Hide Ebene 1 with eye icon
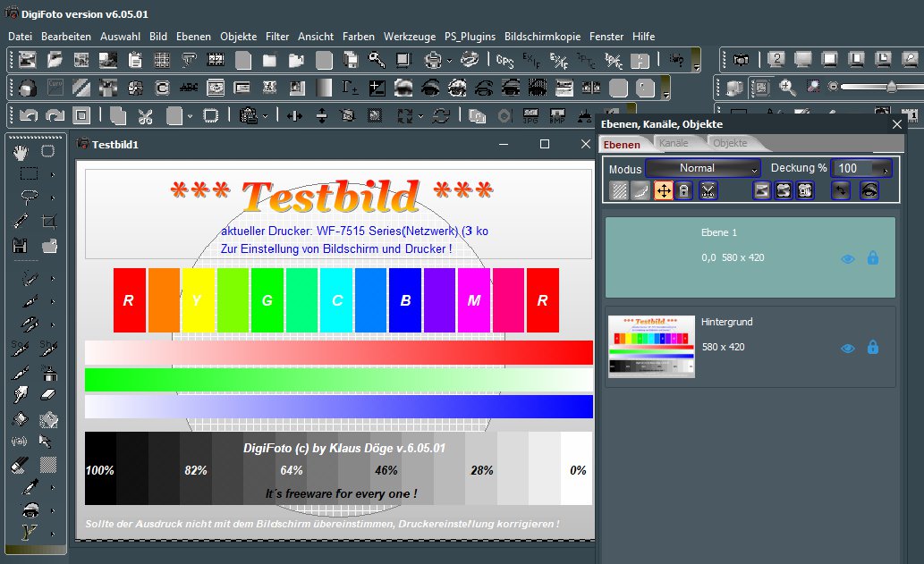This screenshot has height=564, width=924. point(848,258)
